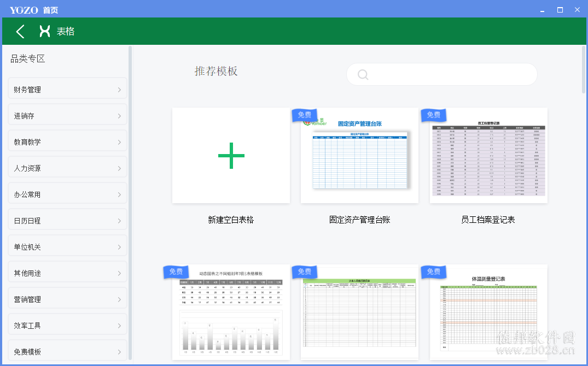
Task: Expand the 进销存 chevron
Action: point(119,116)
